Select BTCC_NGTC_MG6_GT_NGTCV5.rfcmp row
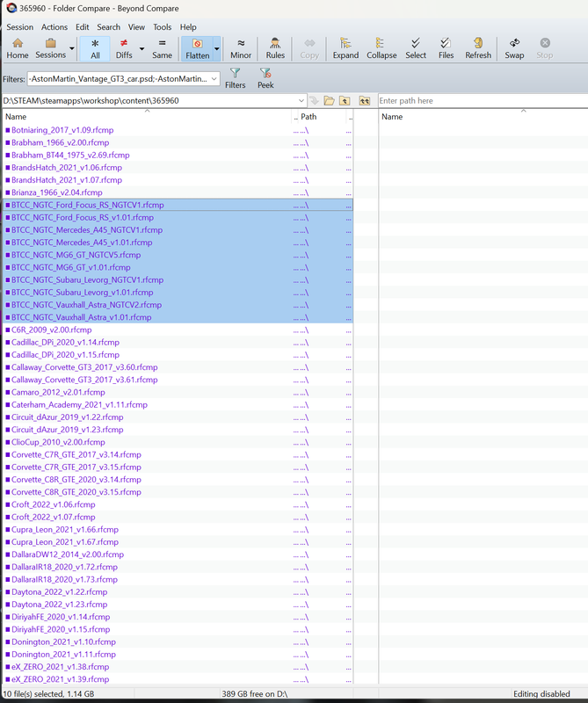Screen dimensions: 588x703 pyautogui.click(x=178, y=255)
